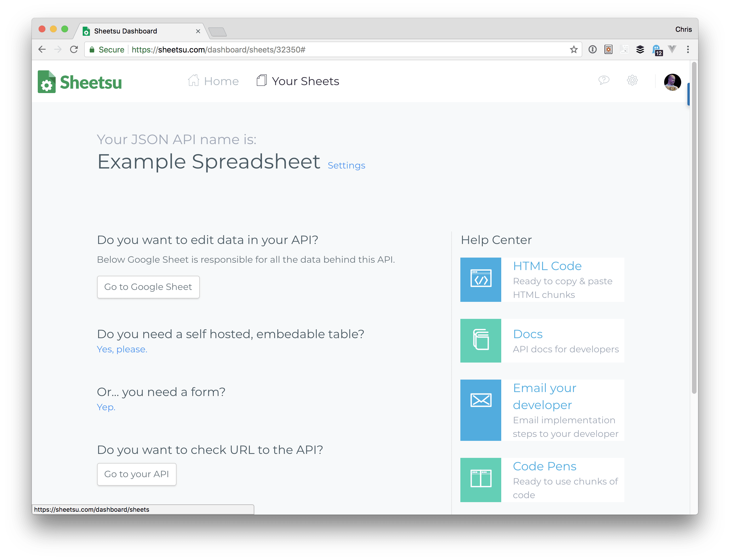This screenshot has width=730, height=560.
Task: Click the 'API docs for developers' text
Action: coord(566,349)
